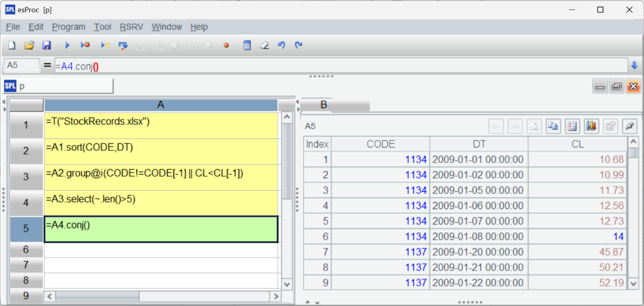The image size is (644, 306).
Task: Toggle breakpoint with the red dot icon
Action: coord(226,46)
